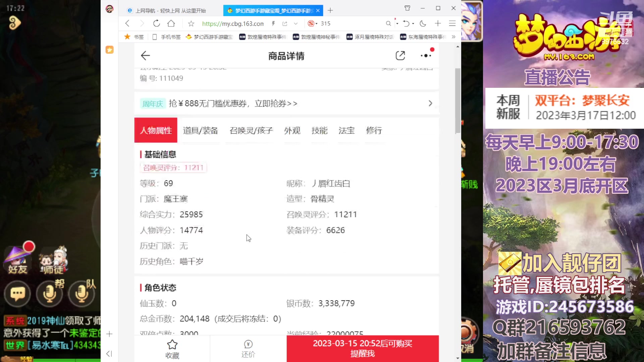Go back from 商品详情 page
This screenshot has width=644, height=362.
[145, 56]
